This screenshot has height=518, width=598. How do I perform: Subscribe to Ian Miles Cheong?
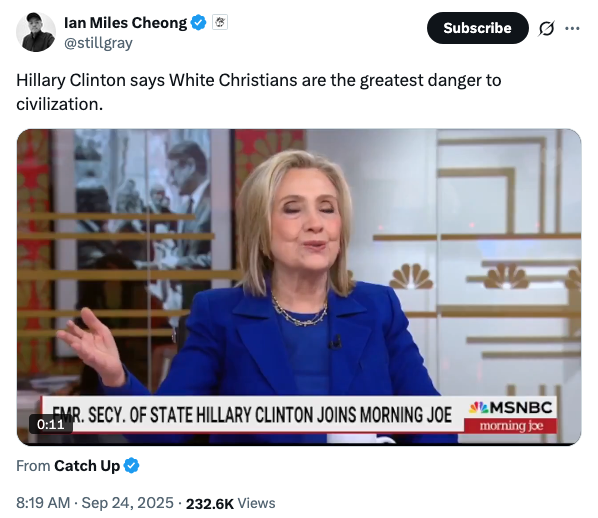[477, 28]
